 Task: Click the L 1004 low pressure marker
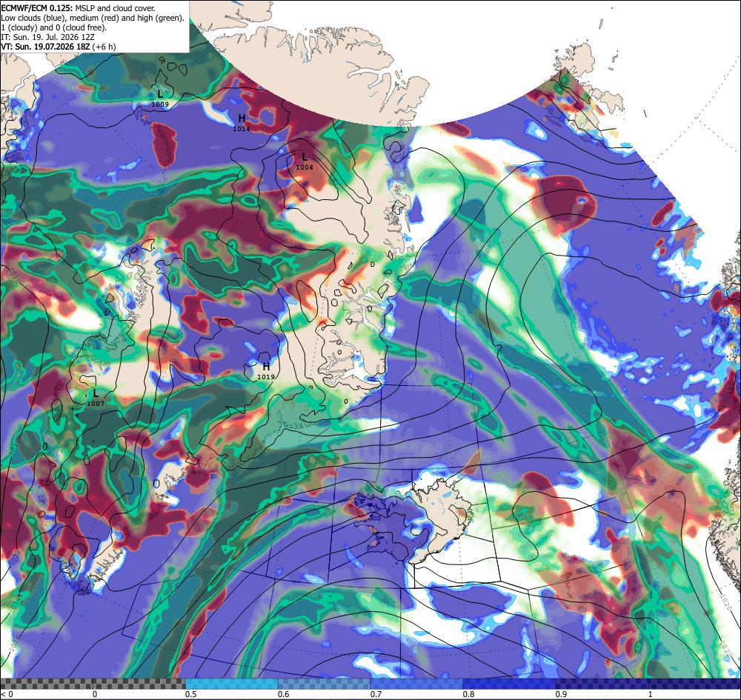[x=305, y=161]
